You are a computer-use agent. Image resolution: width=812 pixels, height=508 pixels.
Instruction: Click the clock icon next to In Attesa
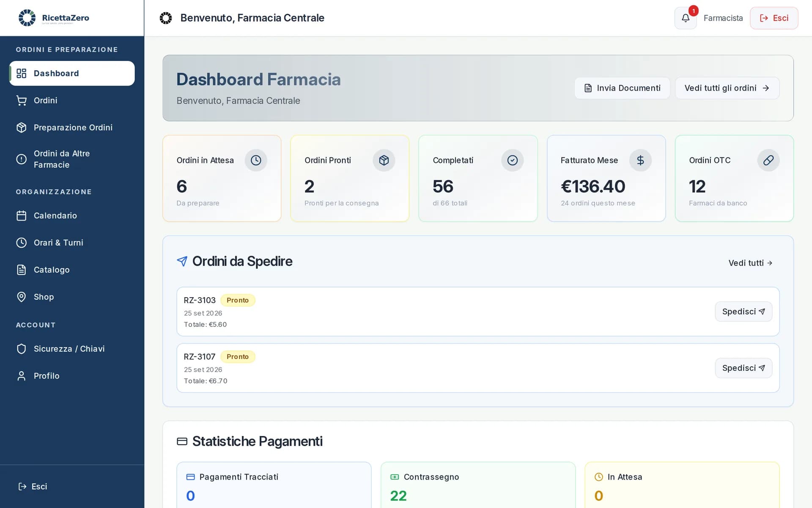(x=599, y=477)
